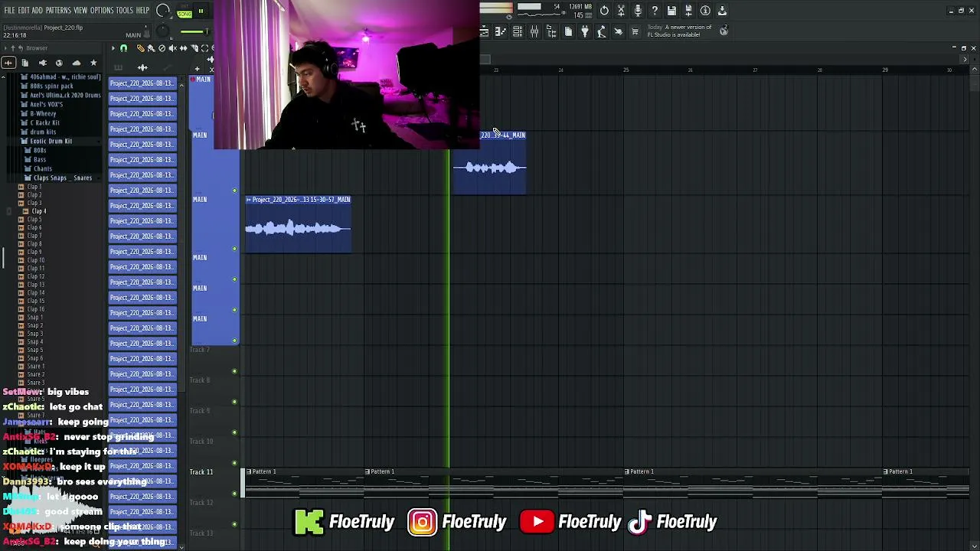Click the FL Studio update notification
The image size is (980, 551).
(680, 31)
